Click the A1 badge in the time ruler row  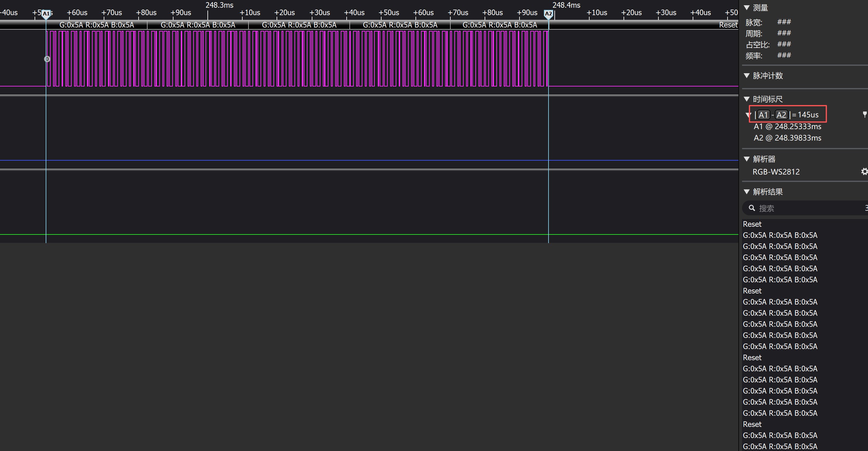click(763, 115)
